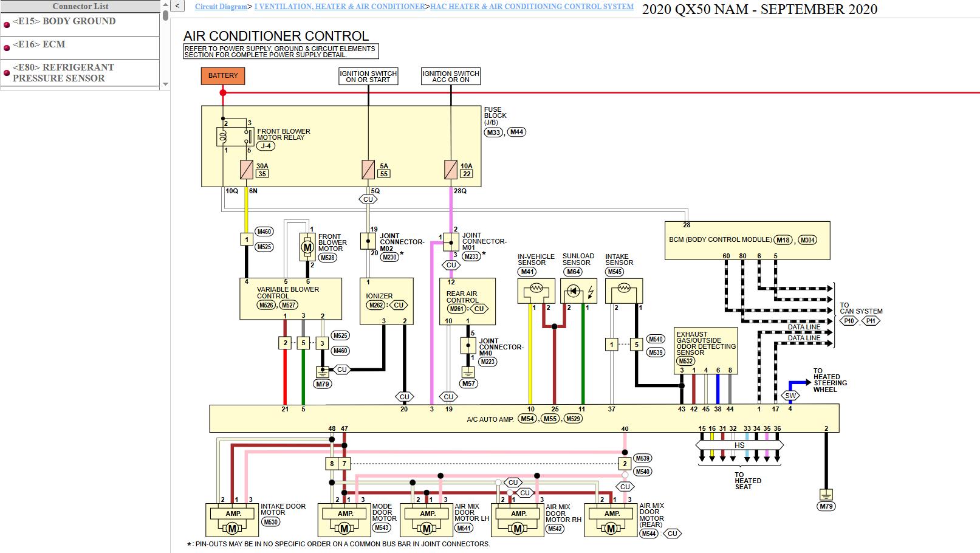The width and height of the screenshot is (980, 553).
Task: Click the SW hexagon near heated steering wheel
Action: [790, 396]
